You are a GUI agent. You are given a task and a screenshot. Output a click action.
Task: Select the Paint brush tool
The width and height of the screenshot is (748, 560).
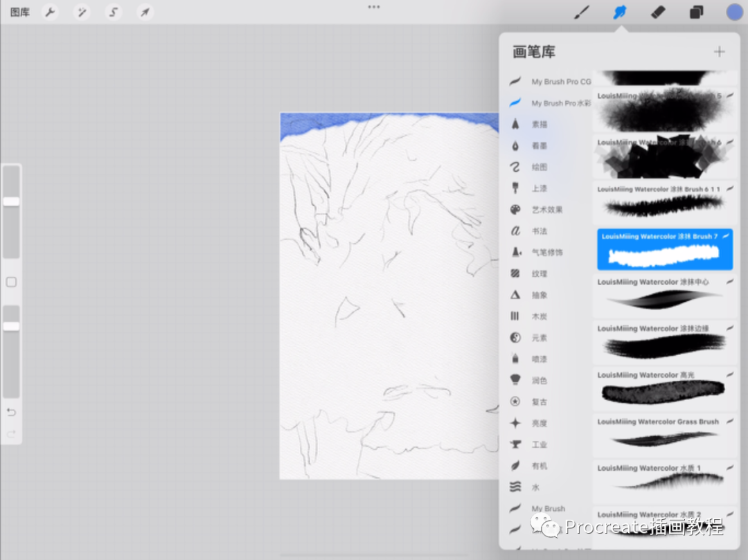click(x=582, y=12)
